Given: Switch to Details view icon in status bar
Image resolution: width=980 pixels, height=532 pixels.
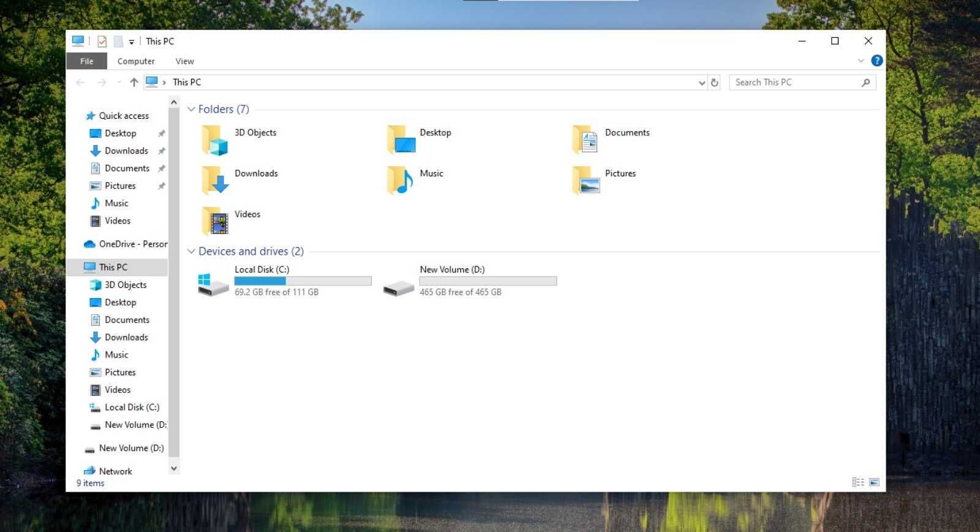Looking at the screenshot, I should tap(858, 482).
